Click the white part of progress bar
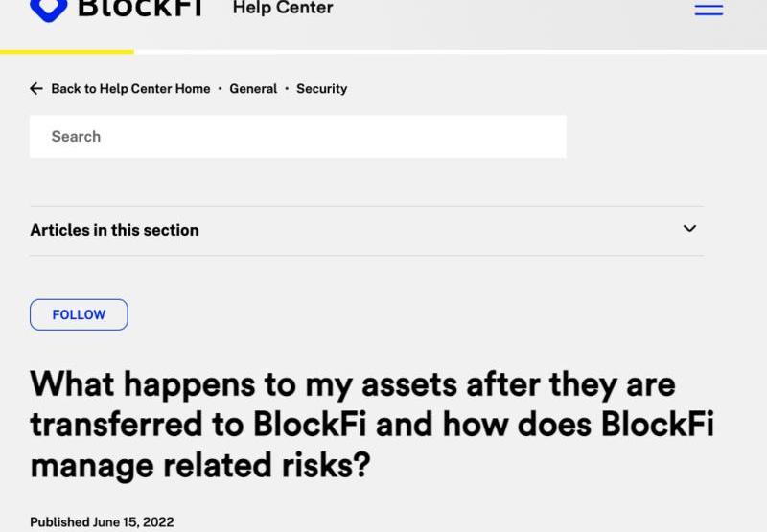 point(451,52)
